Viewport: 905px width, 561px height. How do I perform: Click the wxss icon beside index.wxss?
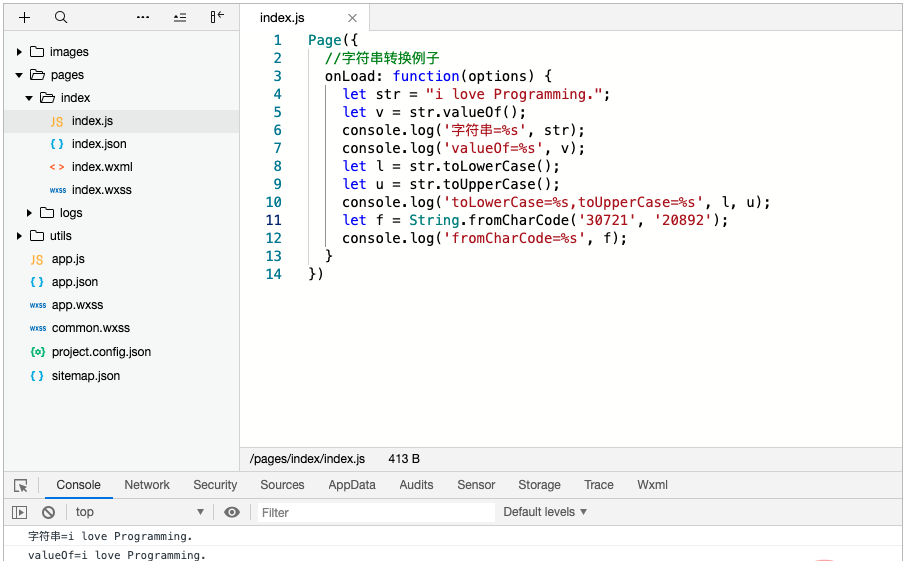(58, 190)
